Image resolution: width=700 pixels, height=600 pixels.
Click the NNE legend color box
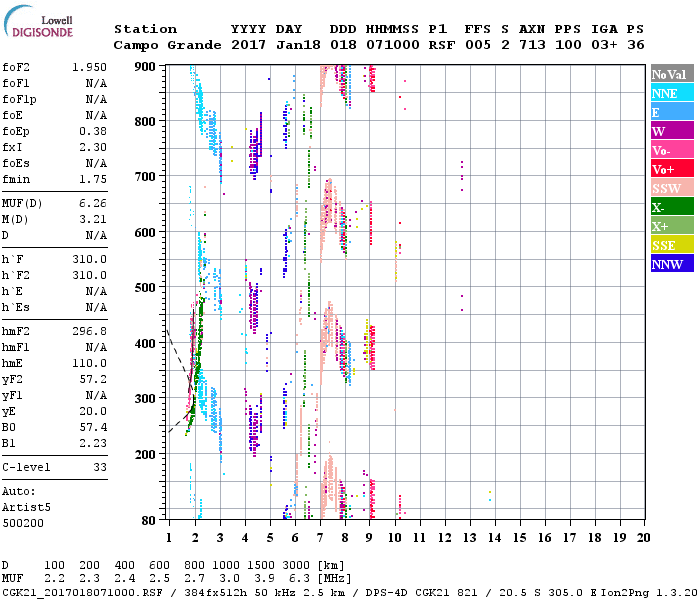tap(672, 93)
